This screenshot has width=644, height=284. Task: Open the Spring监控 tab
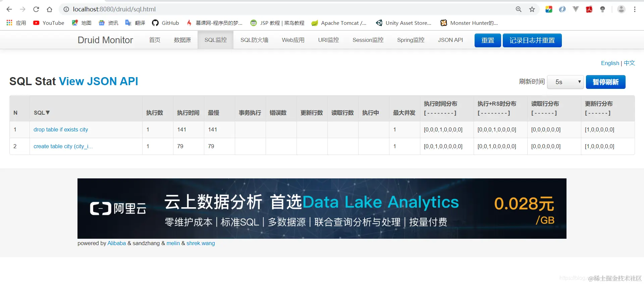(x=411, y=40)
